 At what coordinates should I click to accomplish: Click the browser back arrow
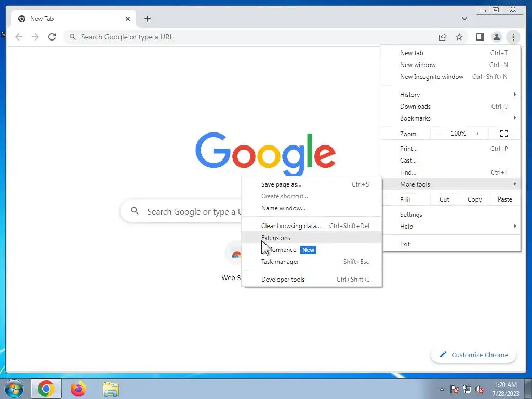(x=19, y=37)
